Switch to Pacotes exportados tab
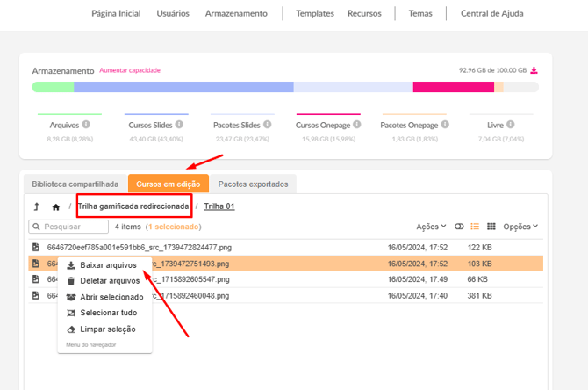Screen dimensions: 588x390 [253, 184]
